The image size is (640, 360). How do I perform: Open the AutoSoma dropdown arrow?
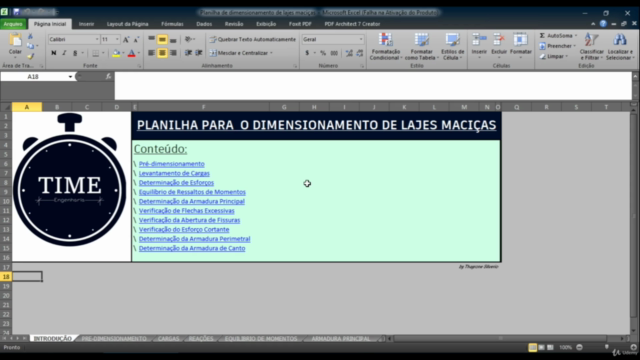tap(576, 36)
